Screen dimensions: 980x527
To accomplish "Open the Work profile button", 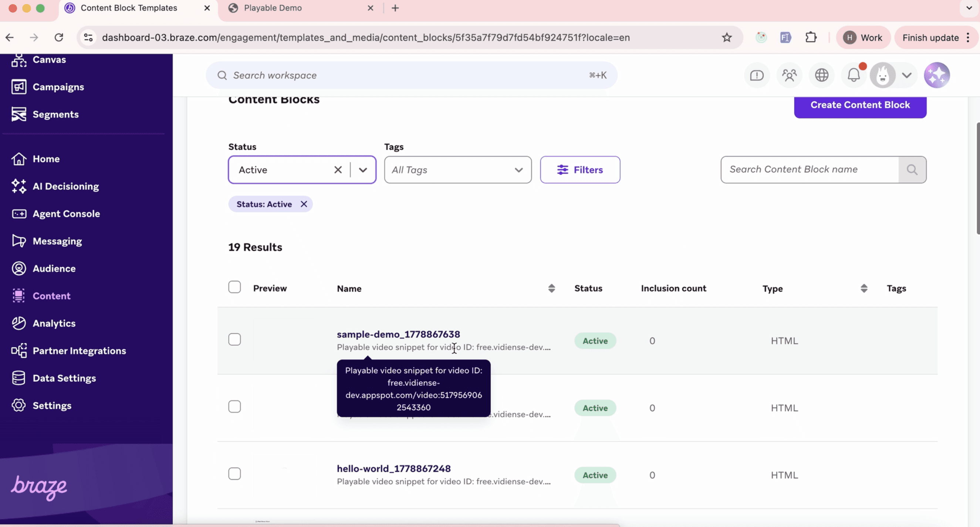I will pyautogui.click(x=863, y=38).
